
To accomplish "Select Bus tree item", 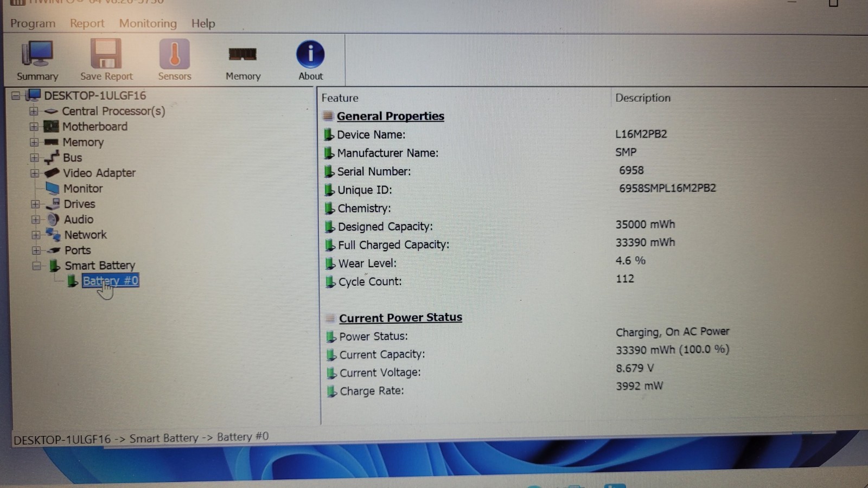I will pos(72,158).
